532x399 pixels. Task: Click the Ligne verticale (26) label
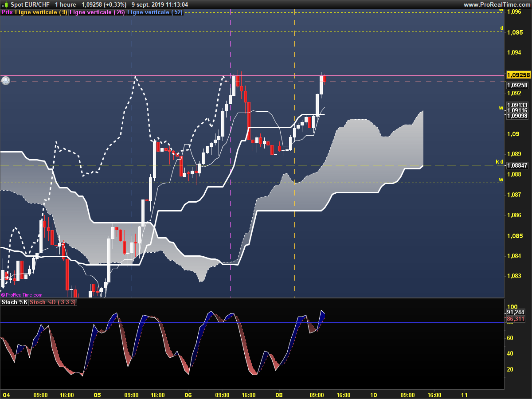98,12
